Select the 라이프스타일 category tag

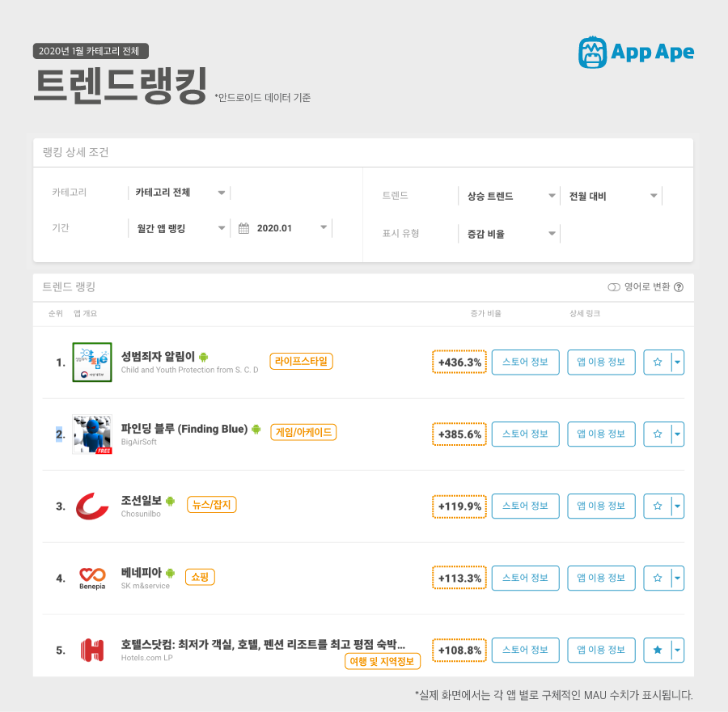302,361
